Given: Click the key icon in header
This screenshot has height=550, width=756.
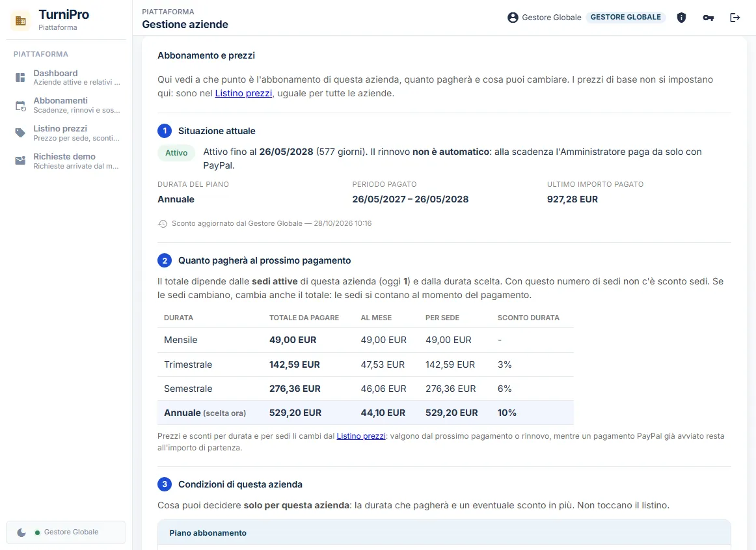Looking at the screenshot, I should 709,18.
